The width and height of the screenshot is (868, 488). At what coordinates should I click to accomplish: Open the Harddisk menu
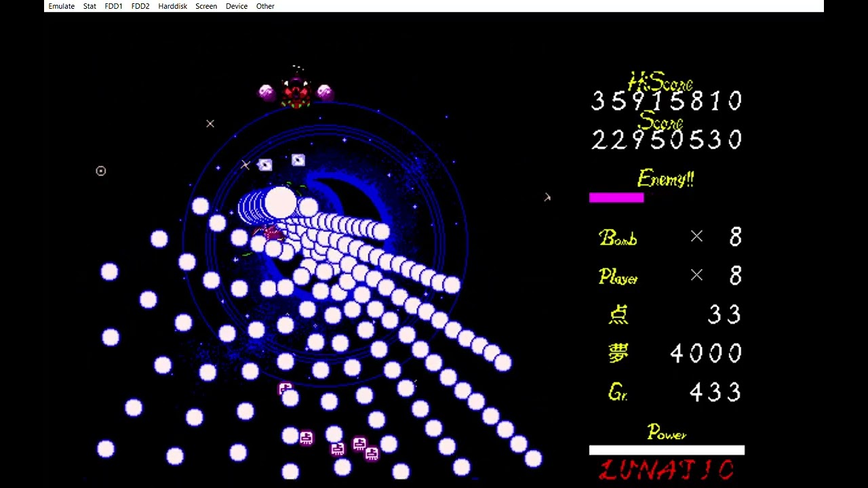click(172, 6)
